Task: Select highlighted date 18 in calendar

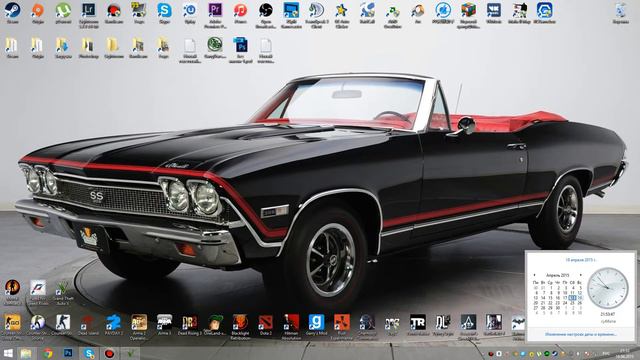Action: click(572, 298)
